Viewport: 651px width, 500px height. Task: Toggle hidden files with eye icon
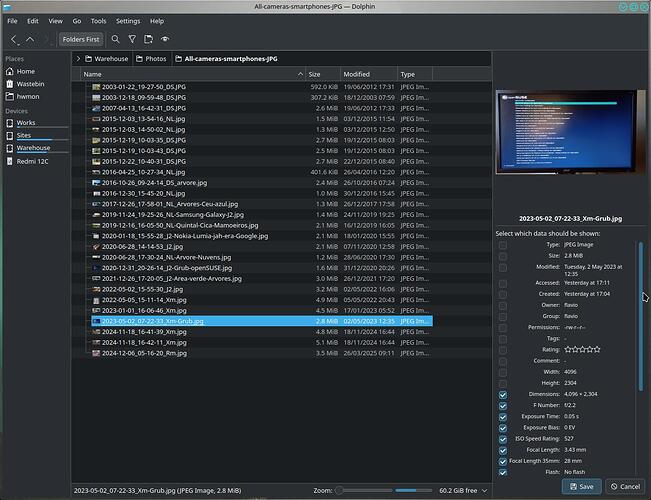[x=165, y=39]
